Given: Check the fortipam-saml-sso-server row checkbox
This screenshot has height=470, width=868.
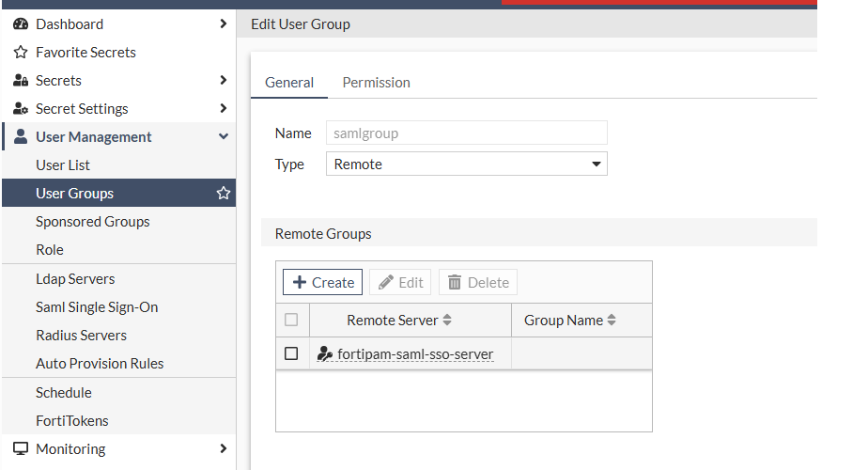Looking at the screenshot, I should click(291, 353).
